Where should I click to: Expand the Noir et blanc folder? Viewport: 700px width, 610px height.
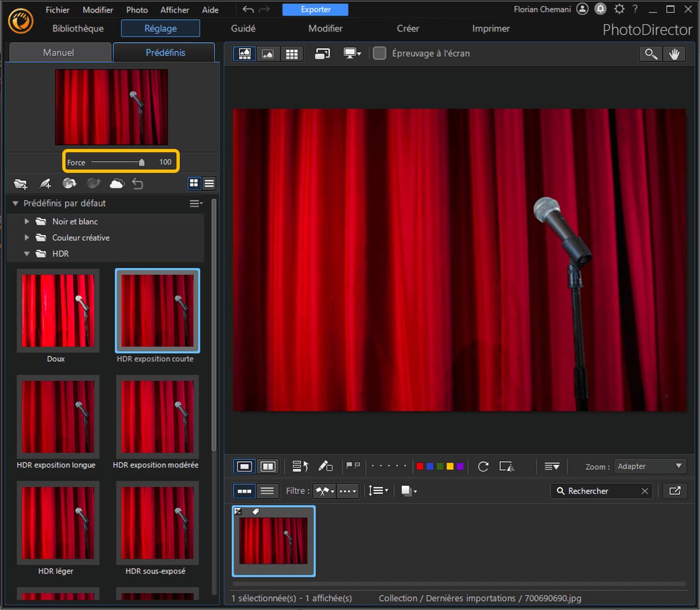click(27, 222)
